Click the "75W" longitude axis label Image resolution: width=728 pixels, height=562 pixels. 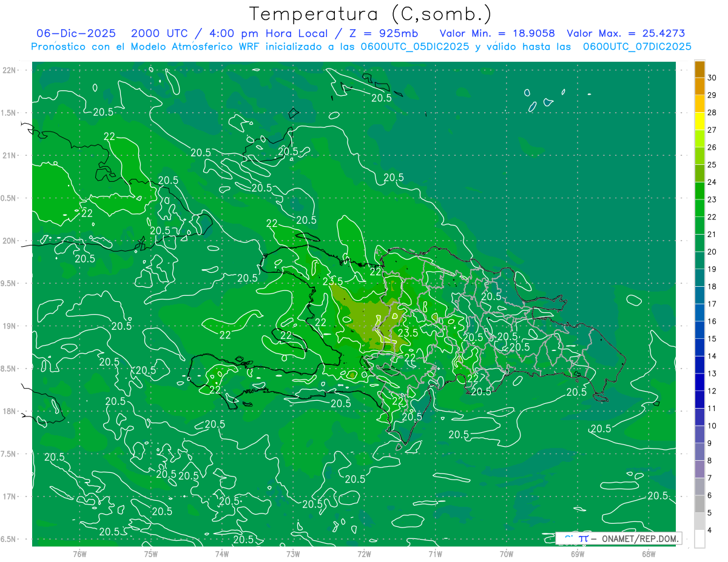(151, 554)
